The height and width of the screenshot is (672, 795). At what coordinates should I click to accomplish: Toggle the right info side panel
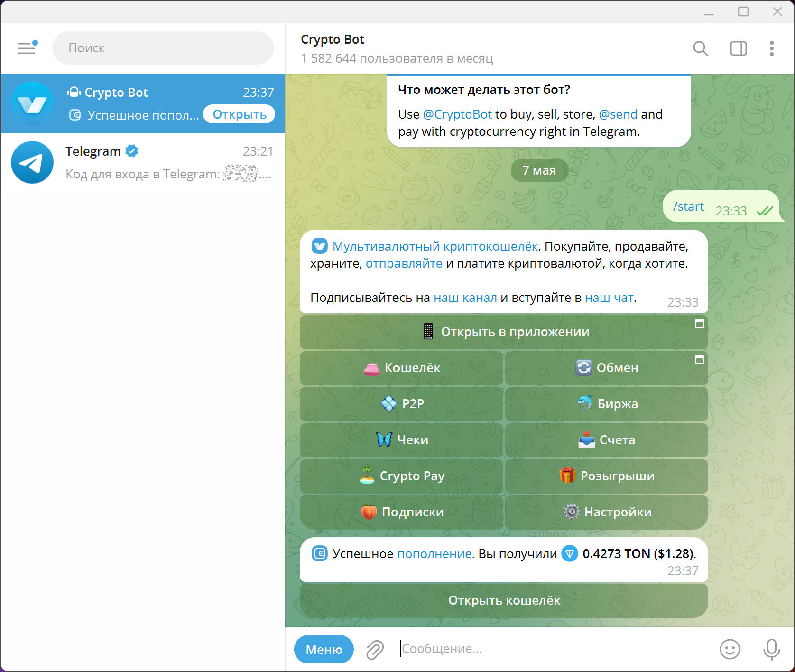[x=739, y=48]
